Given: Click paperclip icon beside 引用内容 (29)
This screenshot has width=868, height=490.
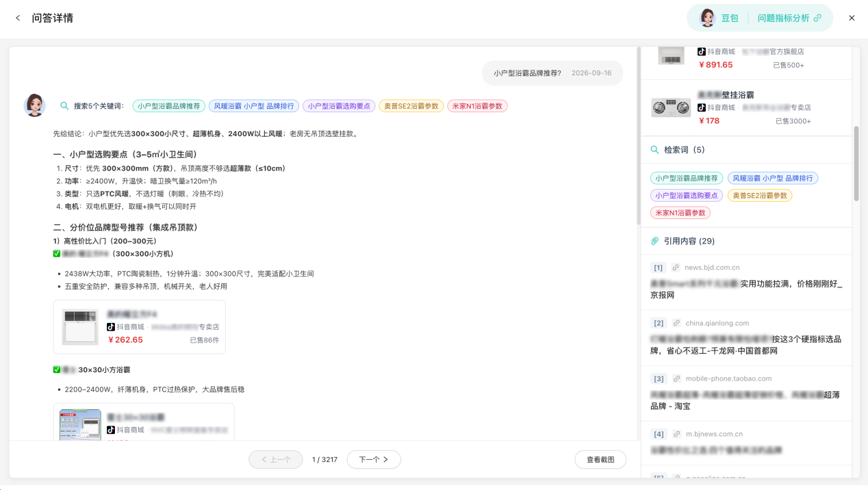Looking at the screenshot, I should point(654,241).
